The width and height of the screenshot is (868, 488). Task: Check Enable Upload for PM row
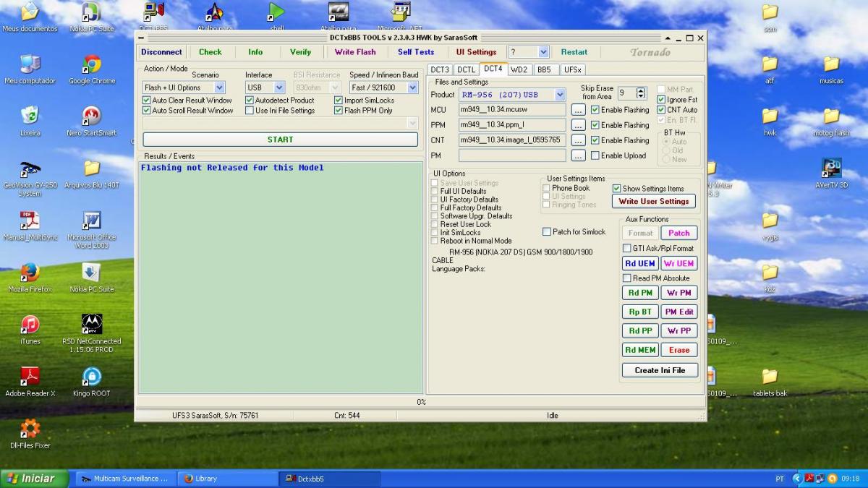click(595, 155)
